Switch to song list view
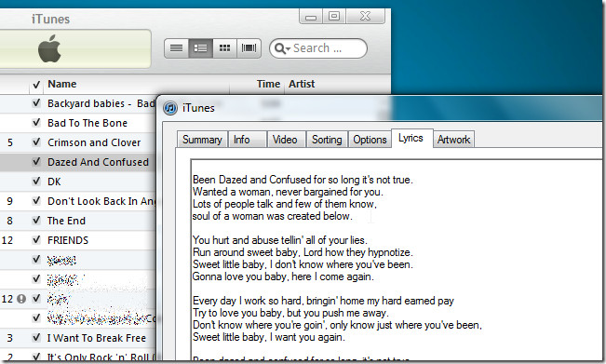606x364 pixels. pyautogui.click(x=177, y=48)
